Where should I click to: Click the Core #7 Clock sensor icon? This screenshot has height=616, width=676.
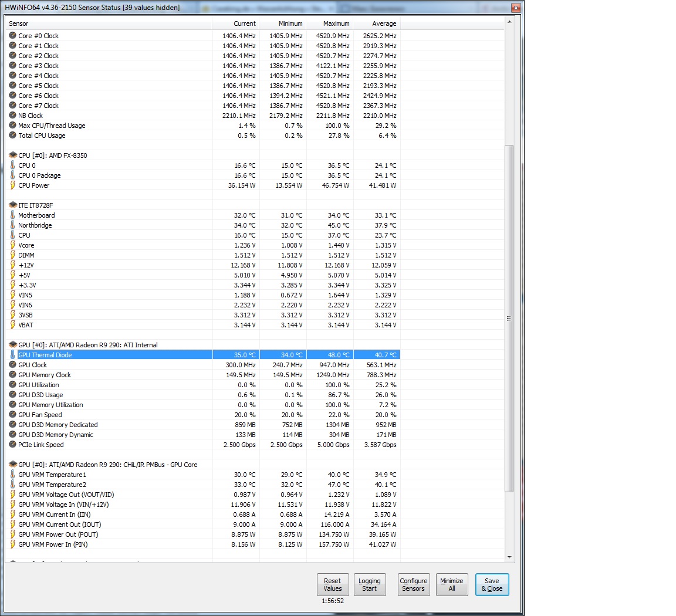coord(12,105)
